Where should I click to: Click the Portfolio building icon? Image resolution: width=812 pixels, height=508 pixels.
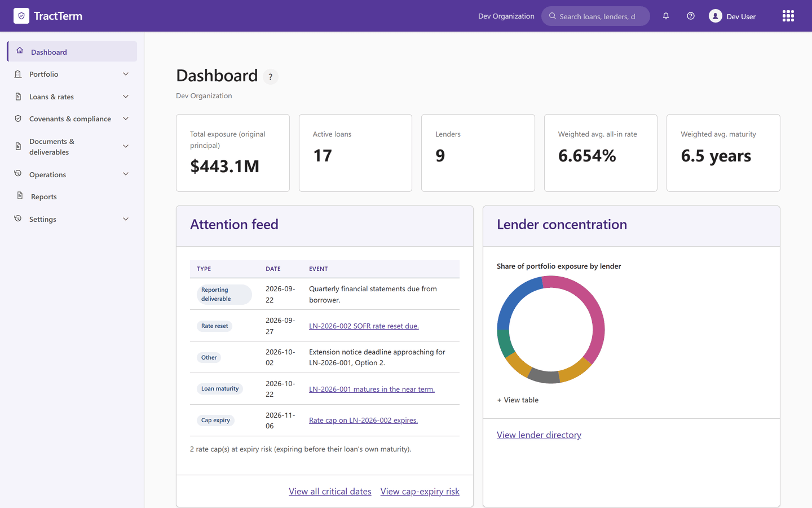[x=18, y=74]
